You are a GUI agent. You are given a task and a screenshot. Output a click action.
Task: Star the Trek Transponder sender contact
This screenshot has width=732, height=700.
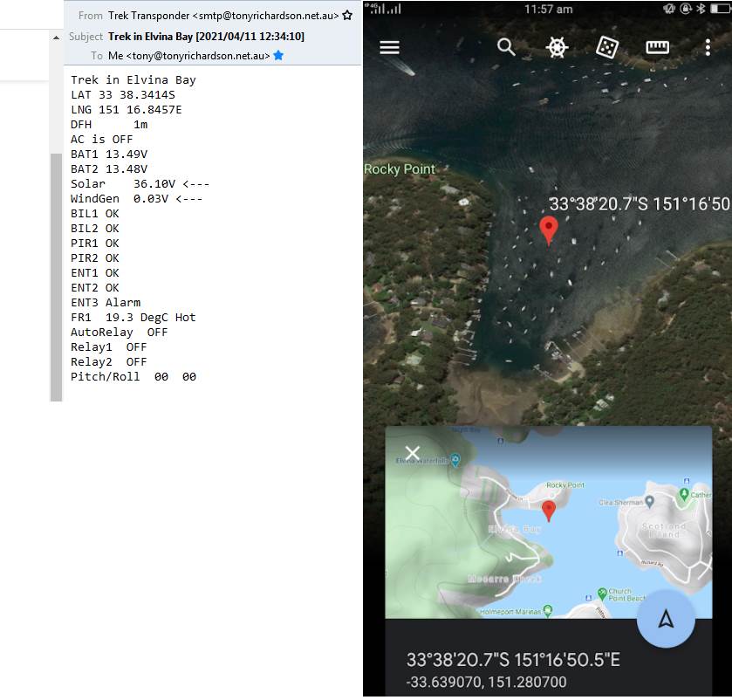click(x=347, y=15)
